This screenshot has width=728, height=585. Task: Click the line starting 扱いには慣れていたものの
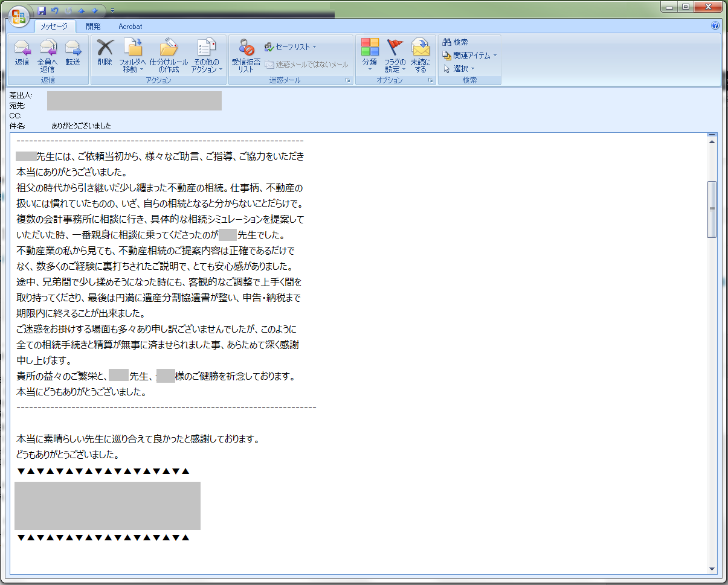(159, 203)
